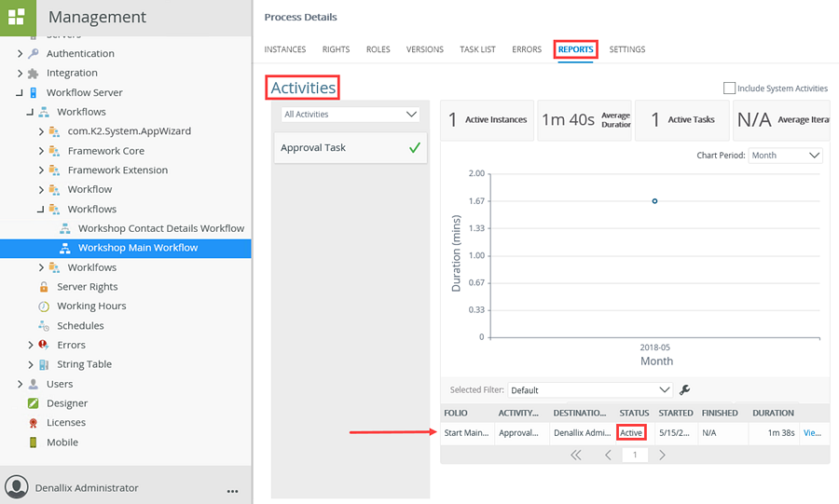This screenshot has height=504, width=839.
Task: Click the Licenses red ribbon icon
Action: 34,423
